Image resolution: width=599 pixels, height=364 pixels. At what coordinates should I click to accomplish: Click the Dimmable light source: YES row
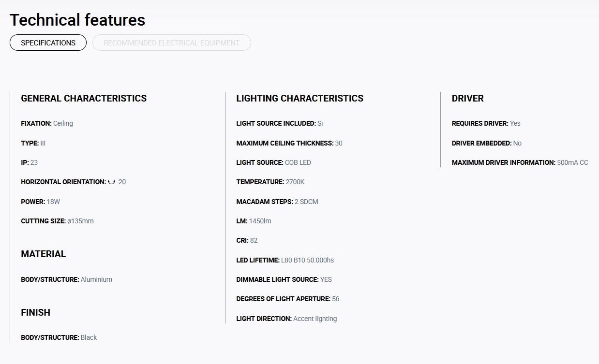coord(284,279)
